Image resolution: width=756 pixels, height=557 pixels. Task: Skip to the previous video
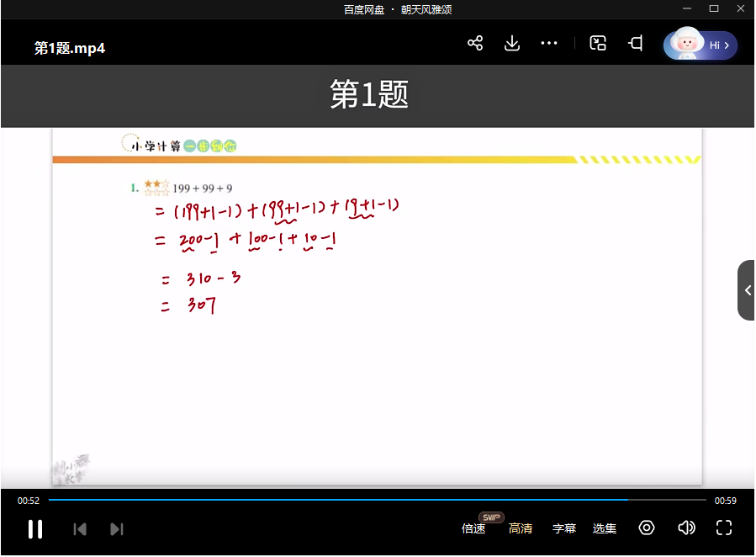click(x=80, y=530)
